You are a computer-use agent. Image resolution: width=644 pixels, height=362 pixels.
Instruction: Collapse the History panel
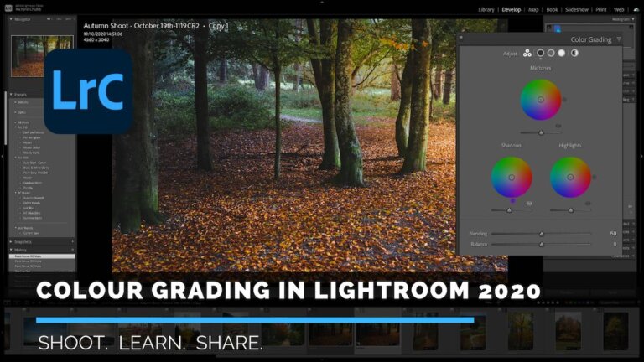point(11,250)
